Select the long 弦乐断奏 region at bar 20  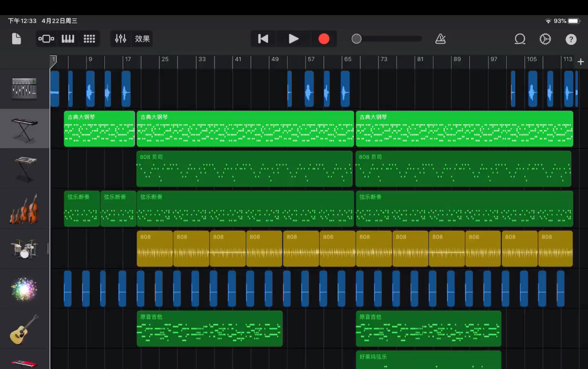(245, 209)
